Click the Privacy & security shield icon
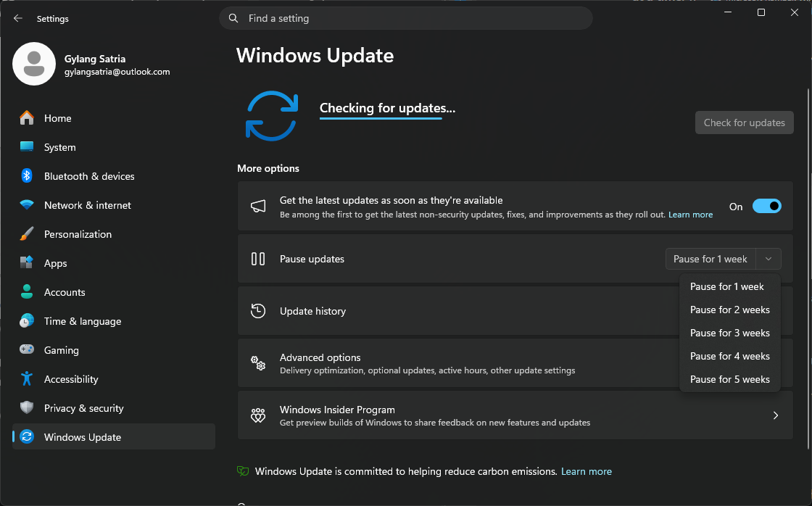Viewport: 812px width, 506px height. pyautogui.click(x=27, y=408)
